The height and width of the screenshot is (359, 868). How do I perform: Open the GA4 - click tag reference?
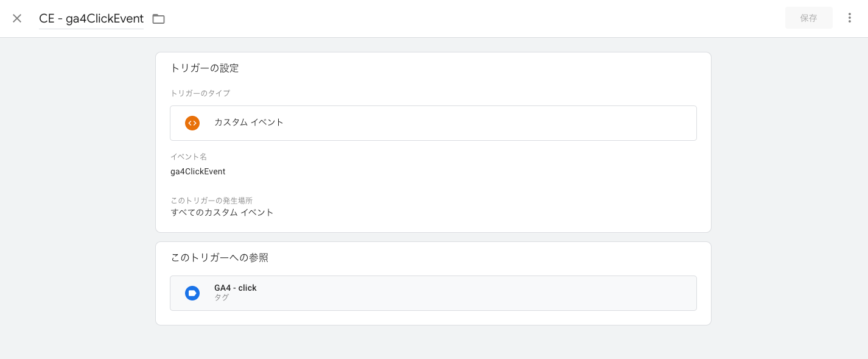(236, 288)
